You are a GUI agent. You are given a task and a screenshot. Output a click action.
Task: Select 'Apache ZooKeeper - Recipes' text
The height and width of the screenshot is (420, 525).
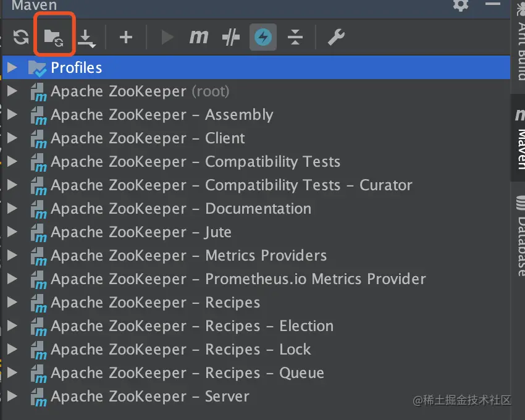point(156,303)
